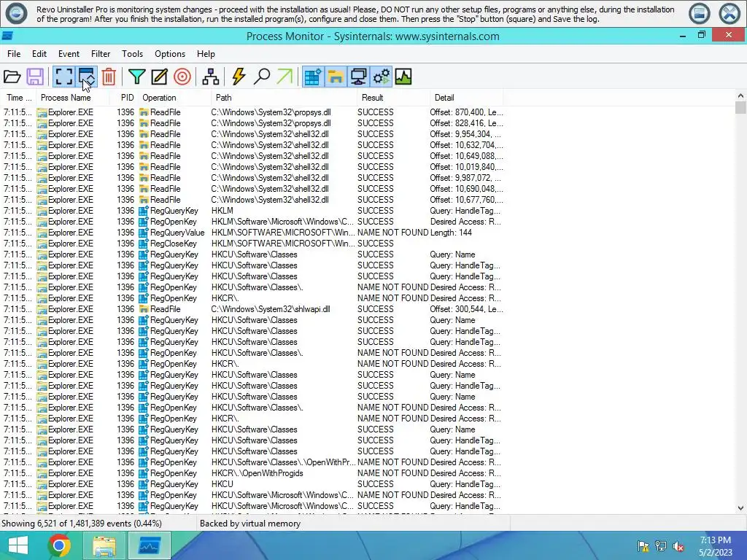Select the shlwapi.dll ReadFile row
Image resolution: width=747 pixels, height=560 pixels.
(x=252, y=309)
